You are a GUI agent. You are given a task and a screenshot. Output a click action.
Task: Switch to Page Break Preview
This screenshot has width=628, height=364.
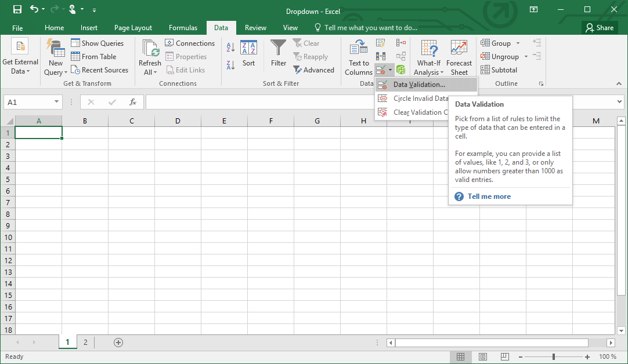pyautogui.click(x=504, y=356)
